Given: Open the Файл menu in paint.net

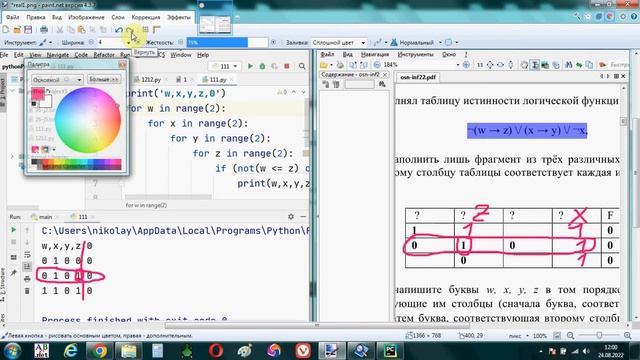Looking at the screenshot, I should click(x=12, y=17).
